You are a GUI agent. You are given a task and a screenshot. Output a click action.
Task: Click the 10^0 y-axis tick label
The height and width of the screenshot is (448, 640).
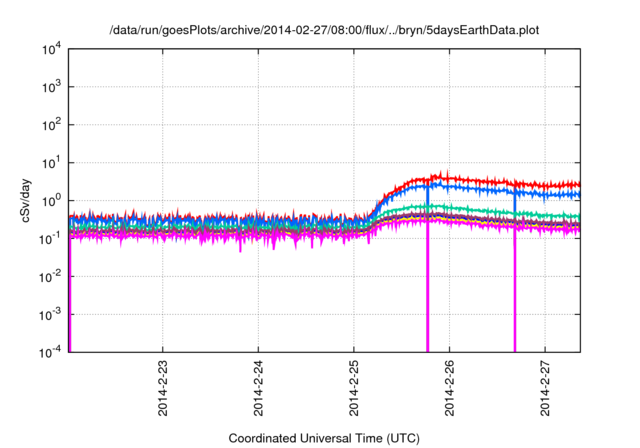[x=51, y=201]
